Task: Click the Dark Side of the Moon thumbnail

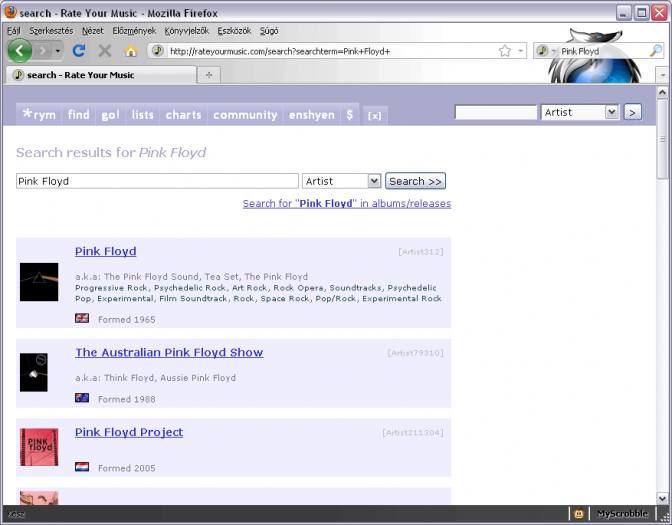Action: (39, 282)
